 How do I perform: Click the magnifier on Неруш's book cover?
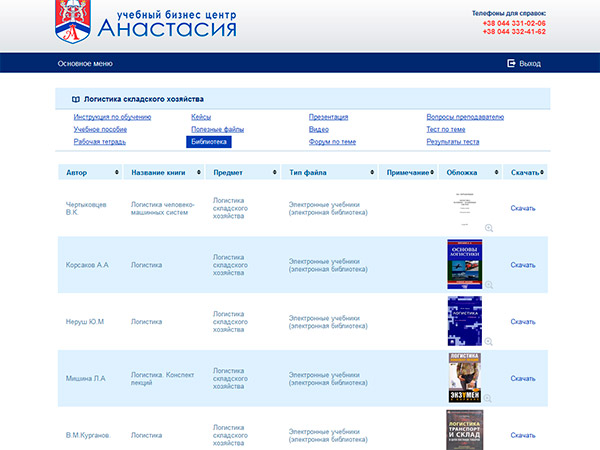point(489,340)
